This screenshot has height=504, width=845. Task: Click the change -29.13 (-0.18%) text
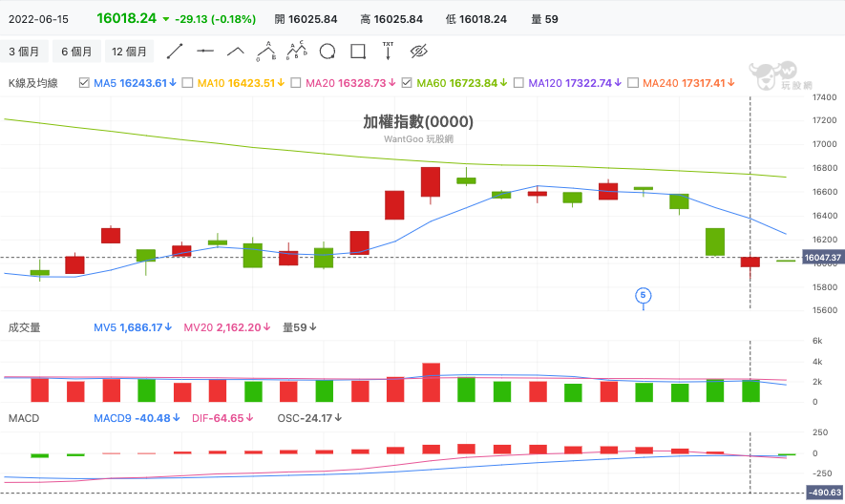pos(215,19)
